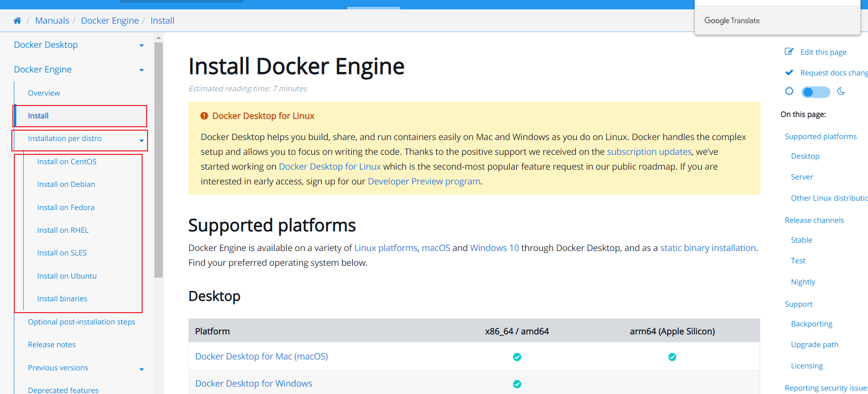The width and height of the screenshot is (868, 394).
Task: Jump to Release channels section
Action: tap(814, 220)
